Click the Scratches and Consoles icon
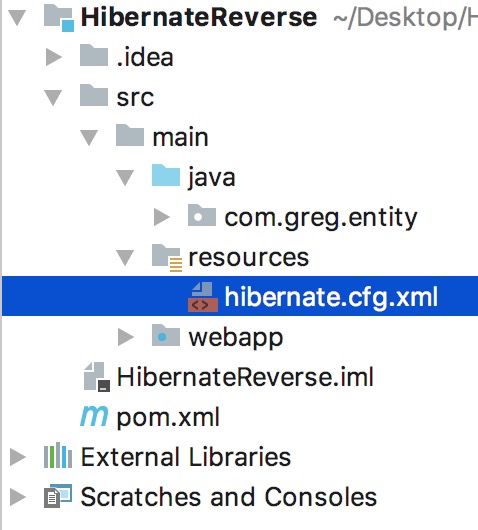 [58, 496]
